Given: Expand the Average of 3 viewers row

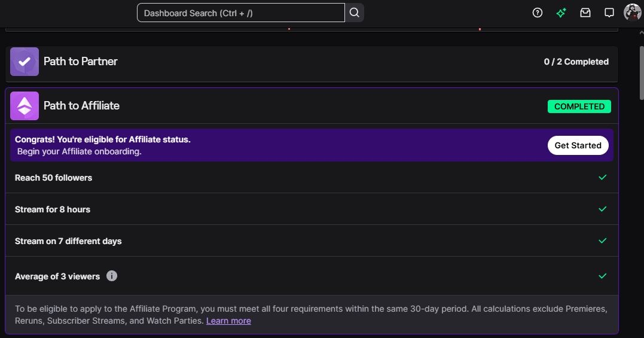Looking at the screenshot, I should 299,276.
